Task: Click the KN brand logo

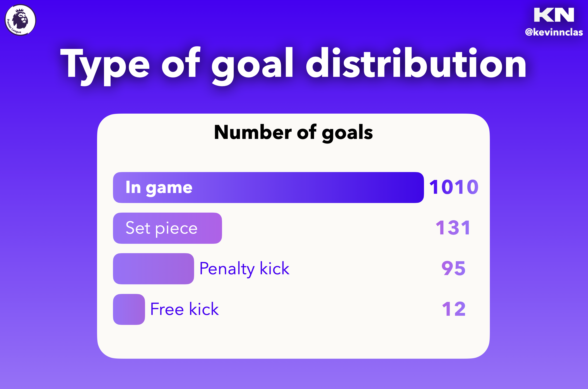Action: click(x=554, y=15)
